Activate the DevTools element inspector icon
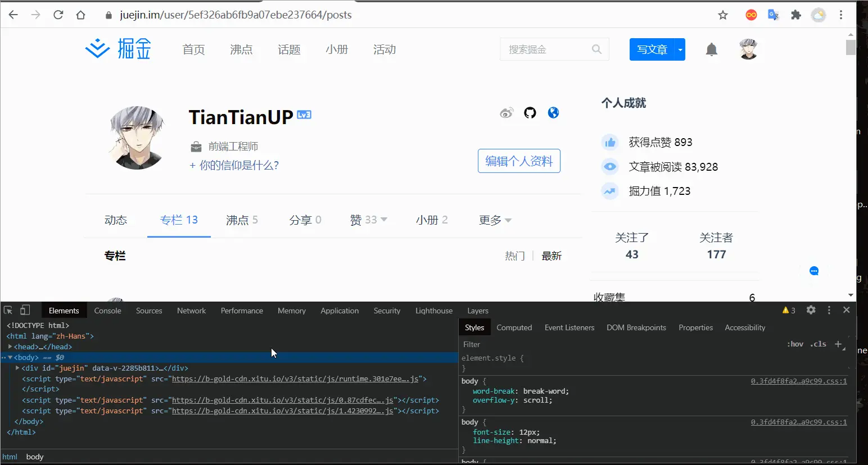868x465 pixels. point(8,310)
